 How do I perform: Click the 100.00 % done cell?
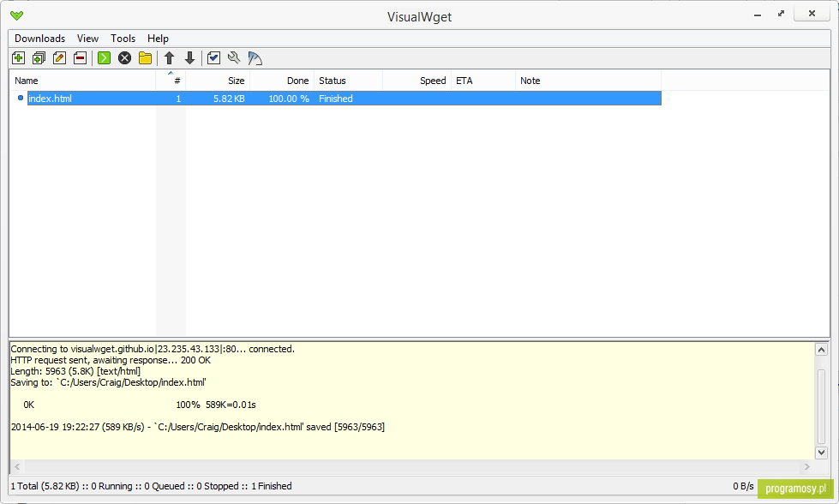[289, 99]
